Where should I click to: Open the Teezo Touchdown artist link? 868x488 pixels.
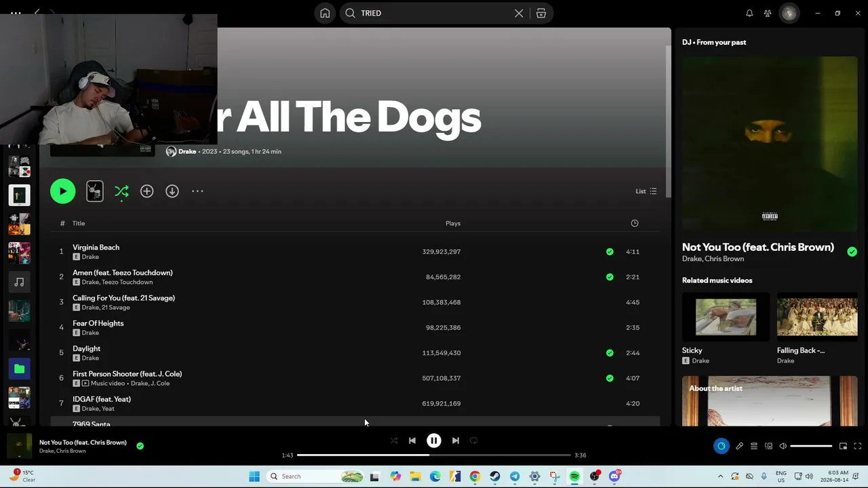(x=127, y=282)
